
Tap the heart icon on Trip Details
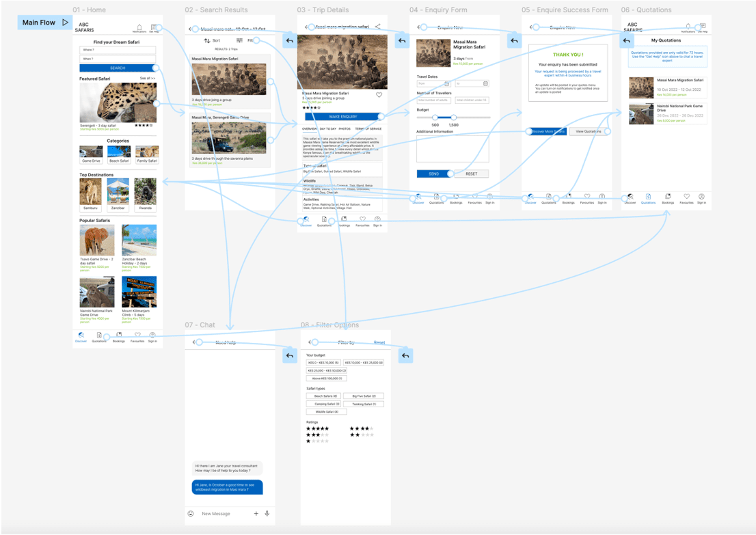379,95
